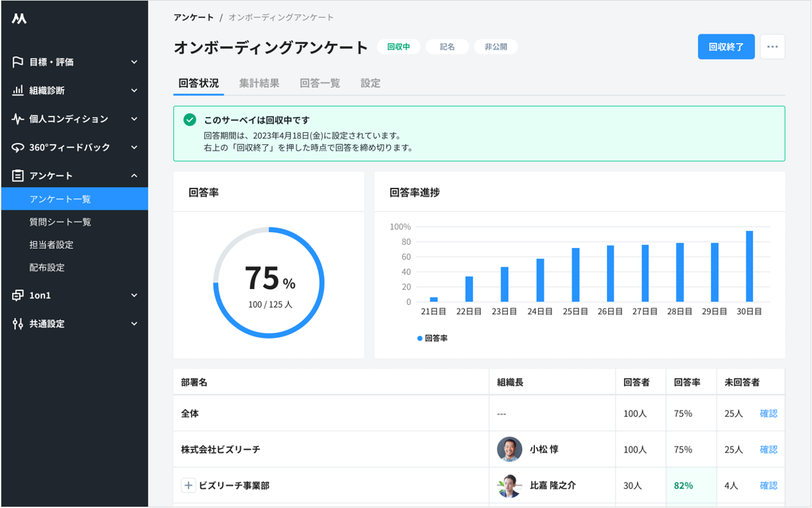Click 確認 link for 全体 row

click(769, 413)
